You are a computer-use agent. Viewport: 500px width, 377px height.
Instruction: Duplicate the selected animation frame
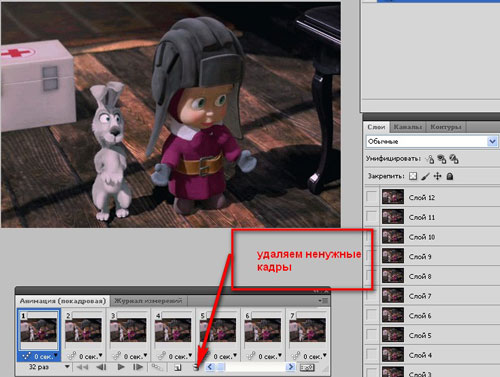coord(178,367)
